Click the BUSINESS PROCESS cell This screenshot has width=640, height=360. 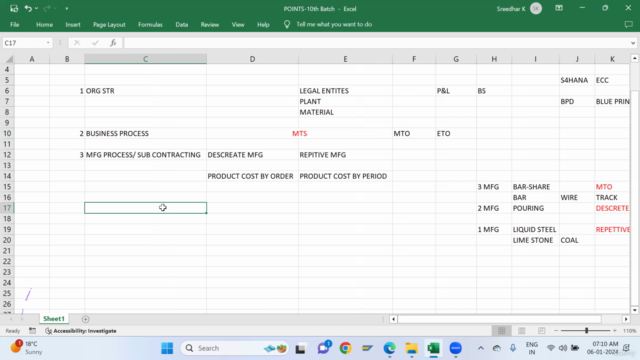(x=145, y=133)
